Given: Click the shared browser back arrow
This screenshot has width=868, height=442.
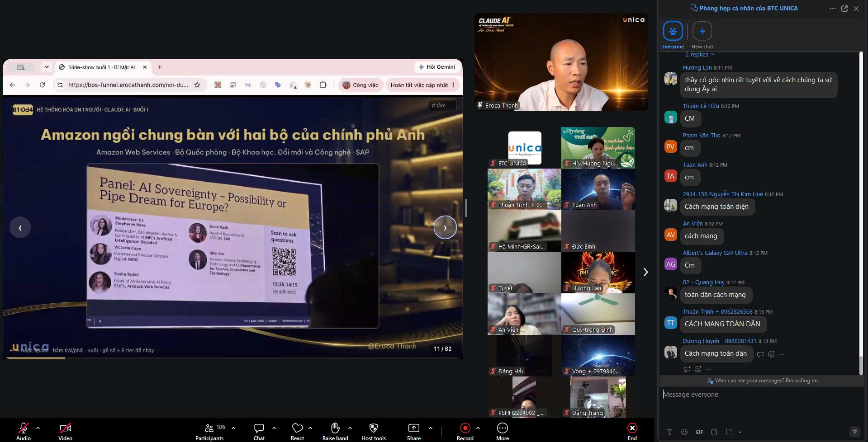Looking at the screenshot, I should click(x=12, y=85).
